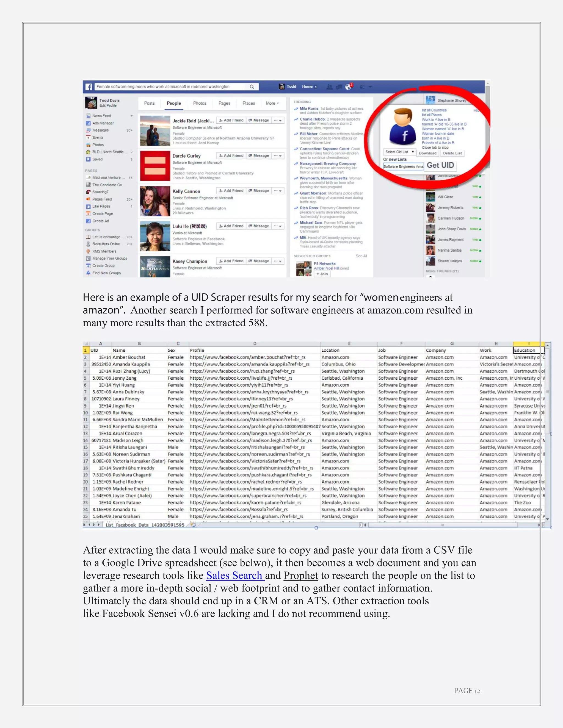Click the Get UID button
The image size is (563, 728).
coord(440,165)
